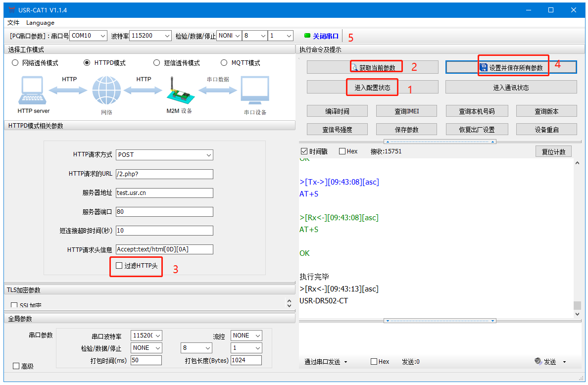Image resolution: width=588 pixels, height=385 pixels.
Task: Click the 获取当前参数 document icon
Action: 354,67
